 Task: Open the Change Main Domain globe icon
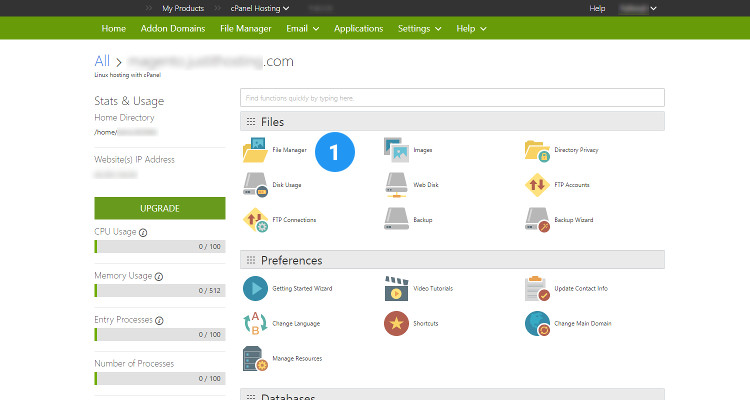pos(537,323)
